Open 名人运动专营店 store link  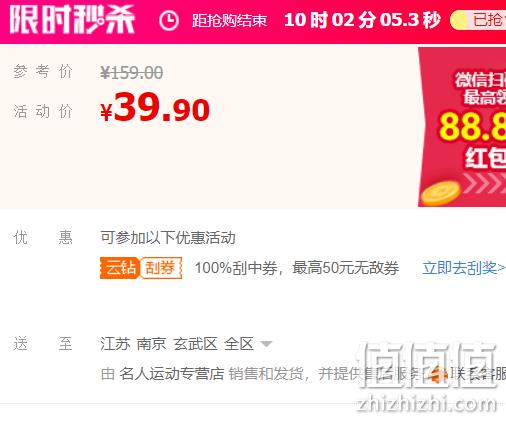[171, 374]
